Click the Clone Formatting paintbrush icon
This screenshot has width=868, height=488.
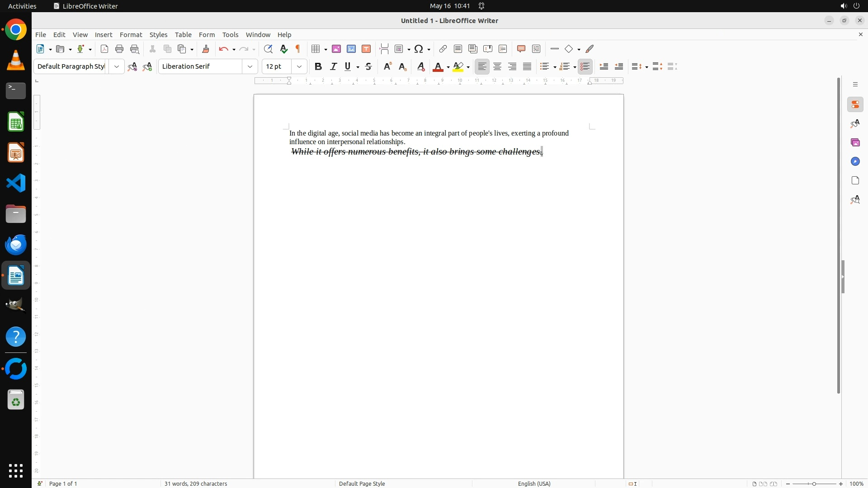(x=206, y=49)
